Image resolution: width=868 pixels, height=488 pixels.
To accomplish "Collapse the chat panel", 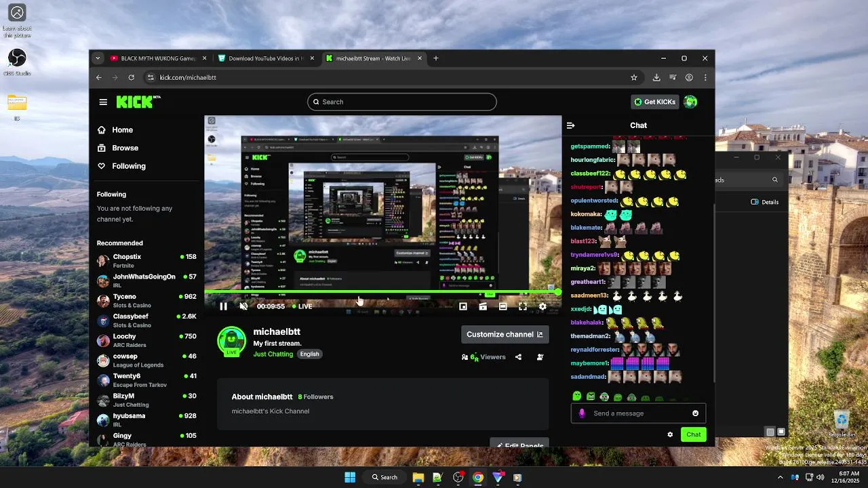I will point(570,125).
